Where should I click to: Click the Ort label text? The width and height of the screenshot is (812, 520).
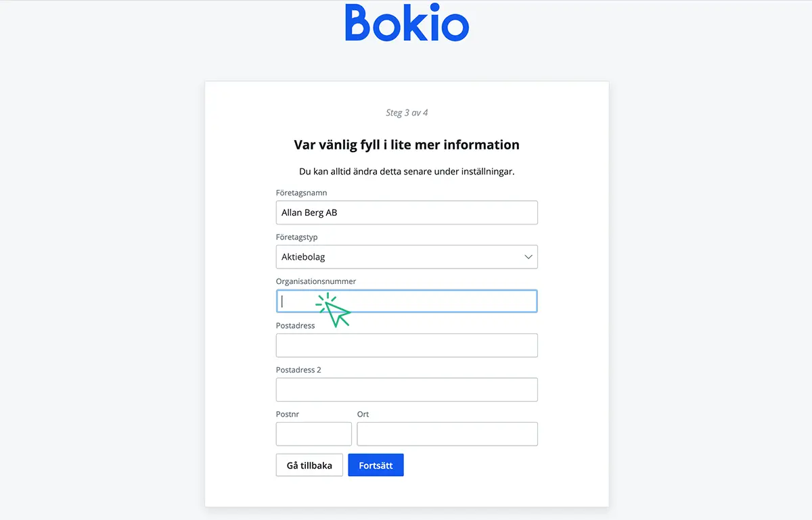coord(363,414)
